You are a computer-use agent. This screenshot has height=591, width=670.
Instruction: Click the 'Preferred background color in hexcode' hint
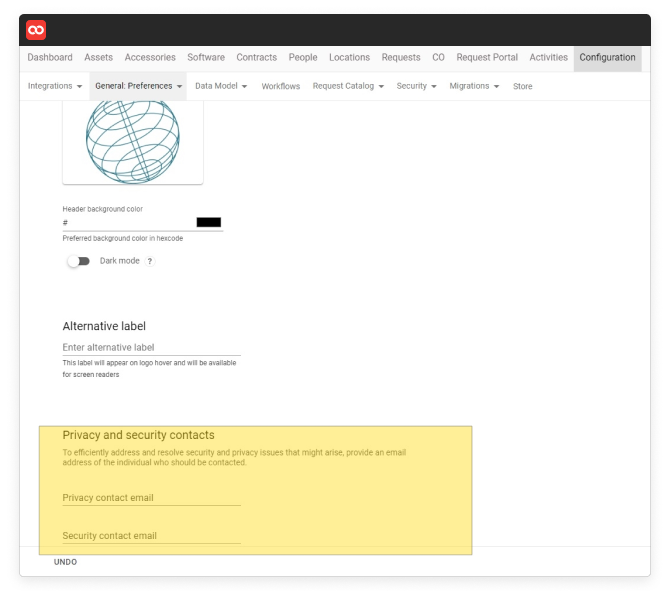tap(123, 238)
